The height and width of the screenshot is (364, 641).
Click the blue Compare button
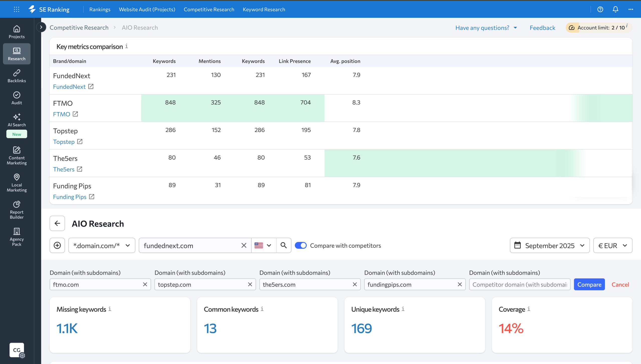point(589,284)
